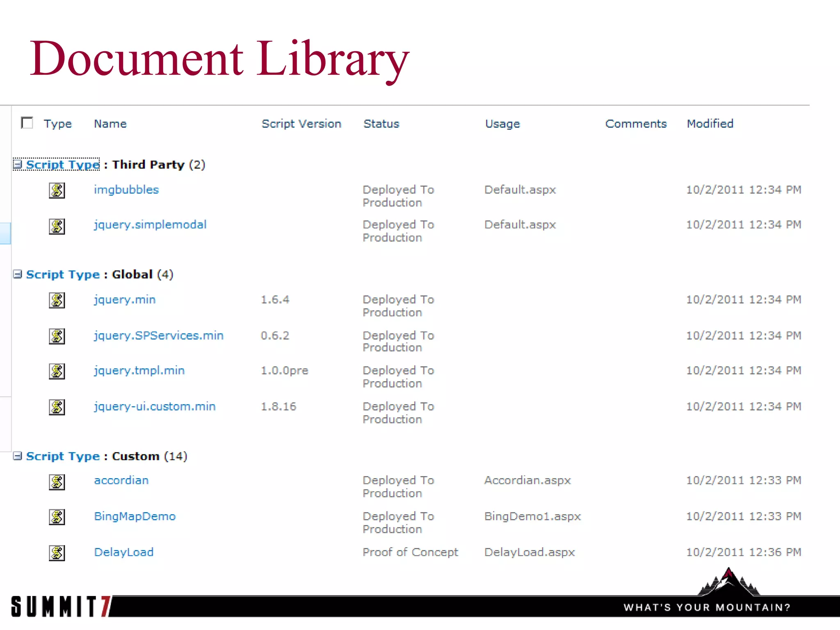Screen dimensions: 840x630
Task: Collapse the Custom script type group
Action: [x=18, y=456]
